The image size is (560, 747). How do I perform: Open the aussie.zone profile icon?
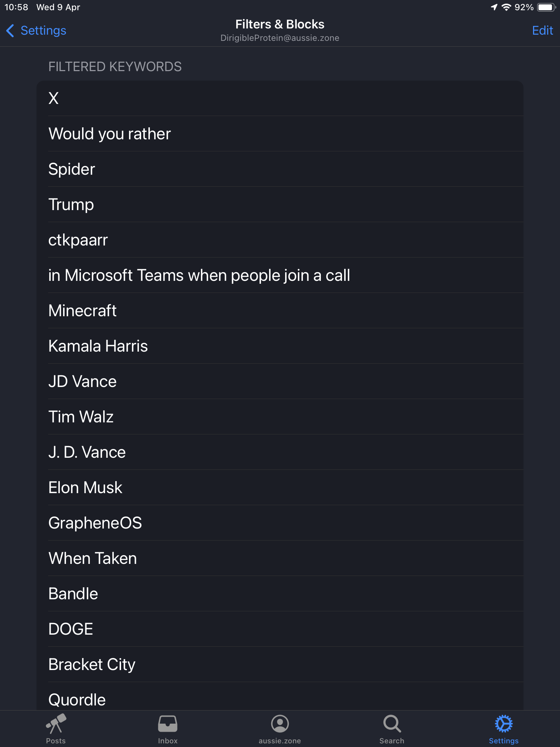pos(280,724)
